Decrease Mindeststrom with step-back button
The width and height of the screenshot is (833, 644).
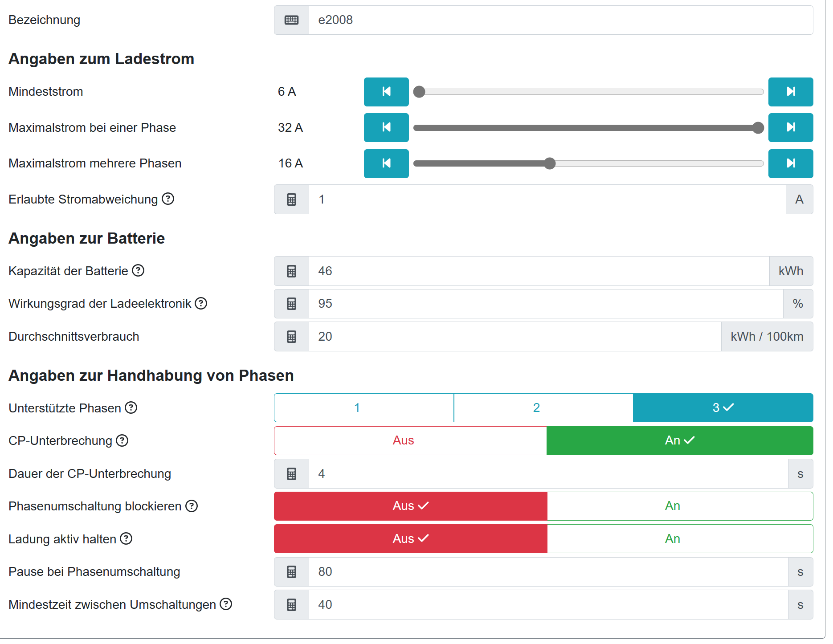point(386,92)
